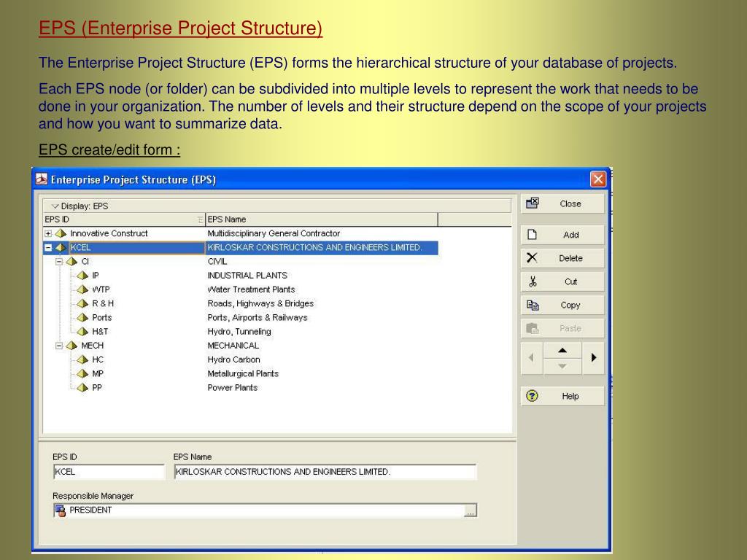
Task: Collapse the CI node
Action: tap(59, 262)
